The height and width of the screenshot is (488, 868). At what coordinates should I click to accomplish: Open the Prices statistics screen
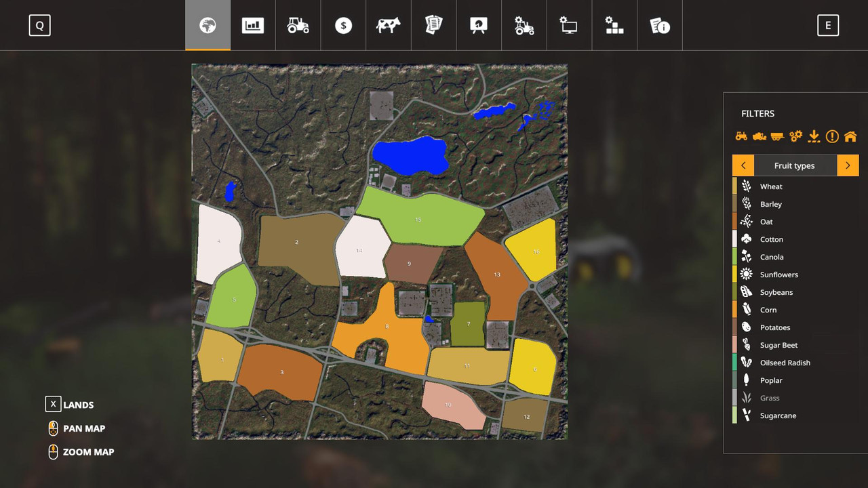tap(253, 25)
